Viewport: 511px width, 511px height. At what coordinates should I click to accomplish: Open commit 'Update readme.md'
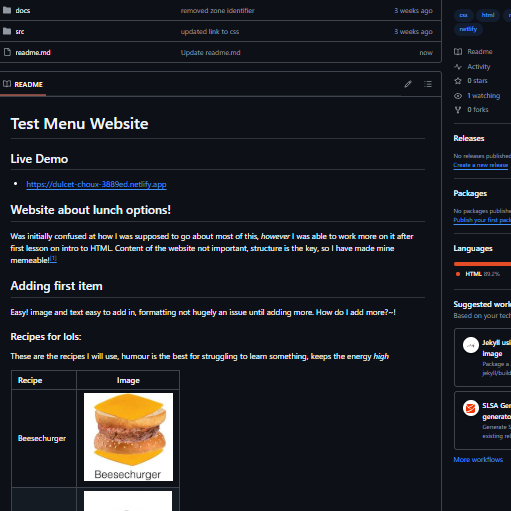coord(210,53)
